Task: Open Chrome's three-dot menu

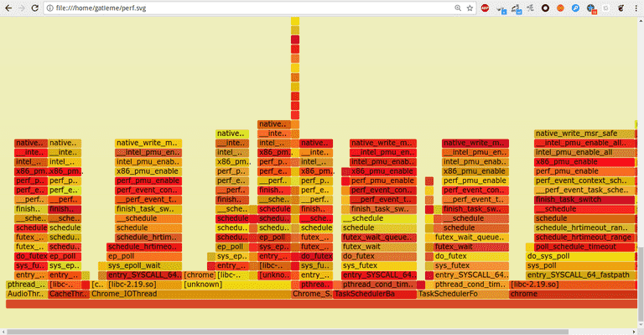Action: pos(636,8)
